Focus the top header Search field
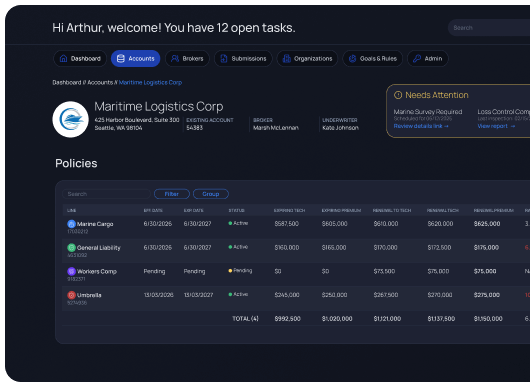 click(x=489, y=28)
